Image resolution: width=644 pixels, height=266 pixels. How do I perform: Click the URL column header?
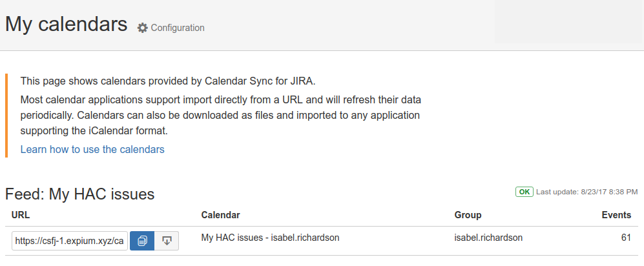click(x=21, y=215)
